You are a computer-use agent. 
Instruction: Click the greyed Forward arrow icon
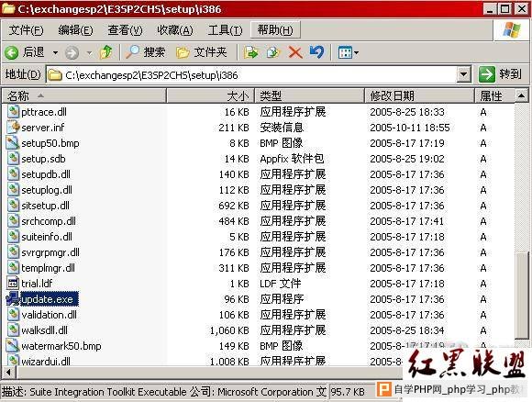click(x=72, y=52)
